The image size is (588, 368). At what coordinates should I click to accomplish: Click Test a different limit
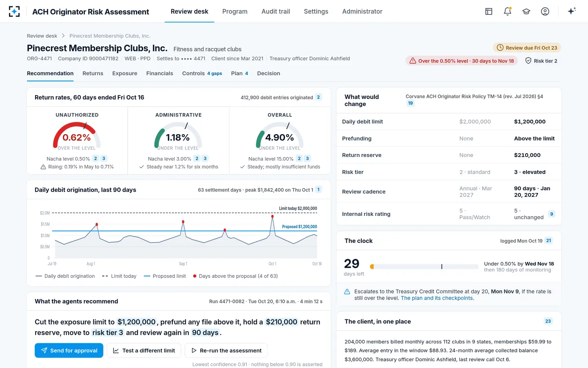click(x=144, y=350)
